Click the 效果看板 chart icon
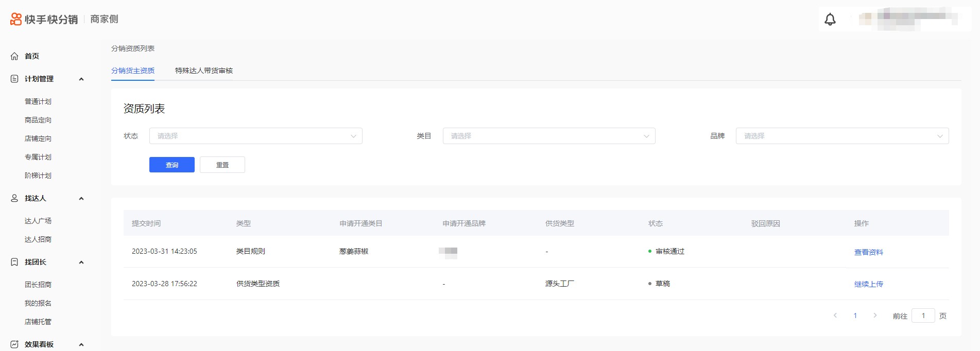Viewport: 980px width, 351px height. 14,344
